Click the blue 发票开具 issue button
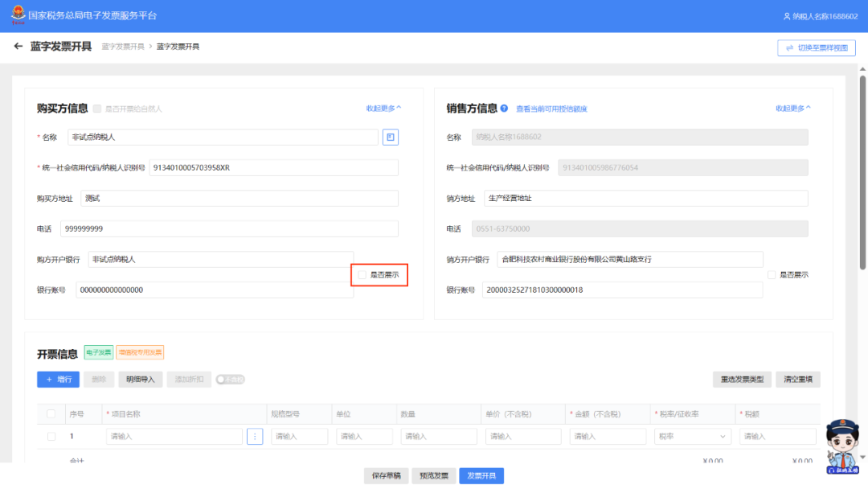 tap(481, 476)
